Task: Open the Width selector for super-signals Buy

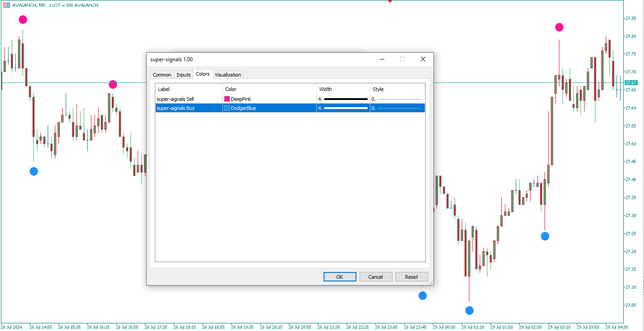Action: (343, 108)
